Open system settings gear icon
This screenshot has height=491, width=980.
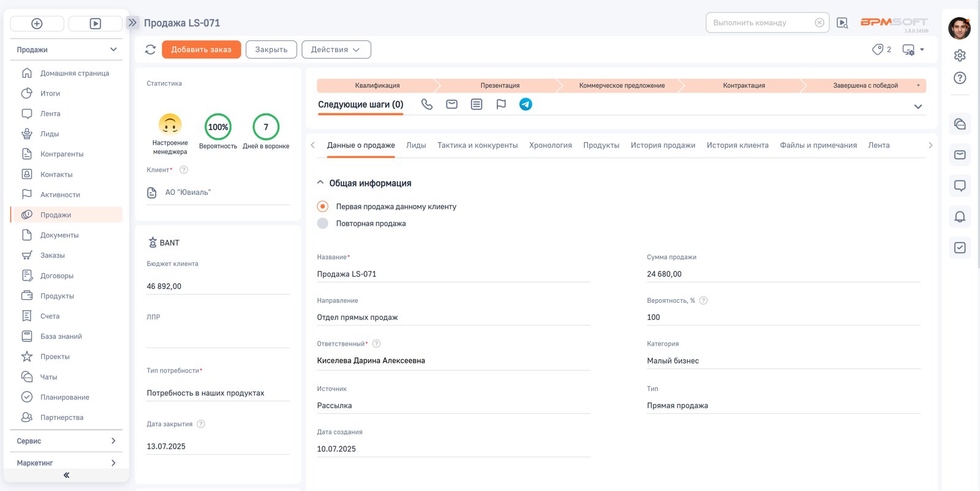coord(960,55)
